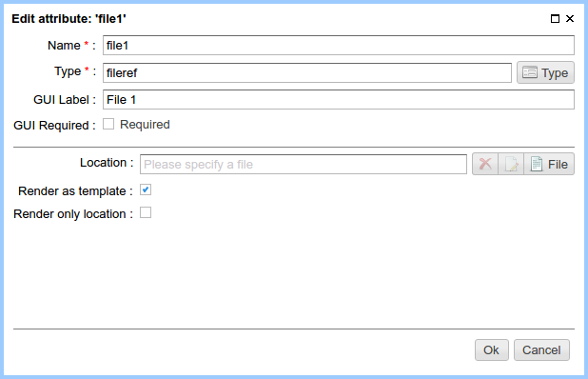
Task: Click the dialog title 'Edit attribute: file1'
Action: [x=69, y=19]
